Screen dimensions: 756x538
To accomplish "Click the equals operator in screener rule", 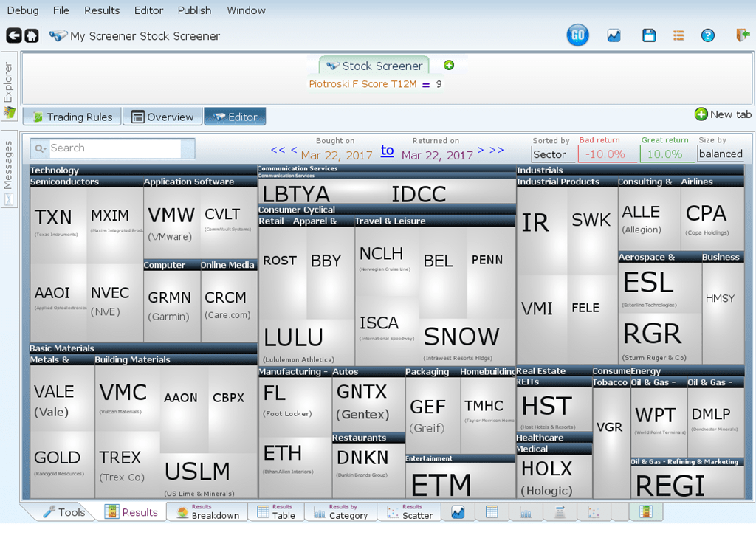I will (x=426, y=84).
